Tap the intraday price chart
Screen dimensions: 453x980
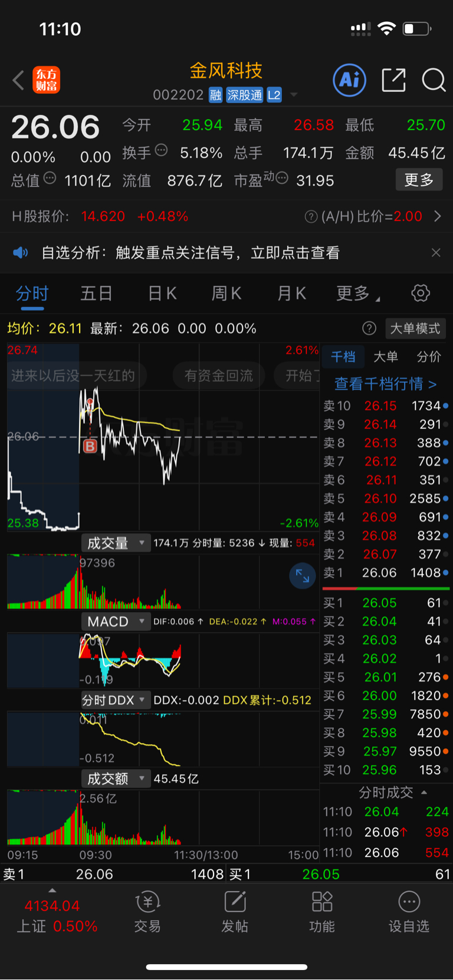(163, 437)
